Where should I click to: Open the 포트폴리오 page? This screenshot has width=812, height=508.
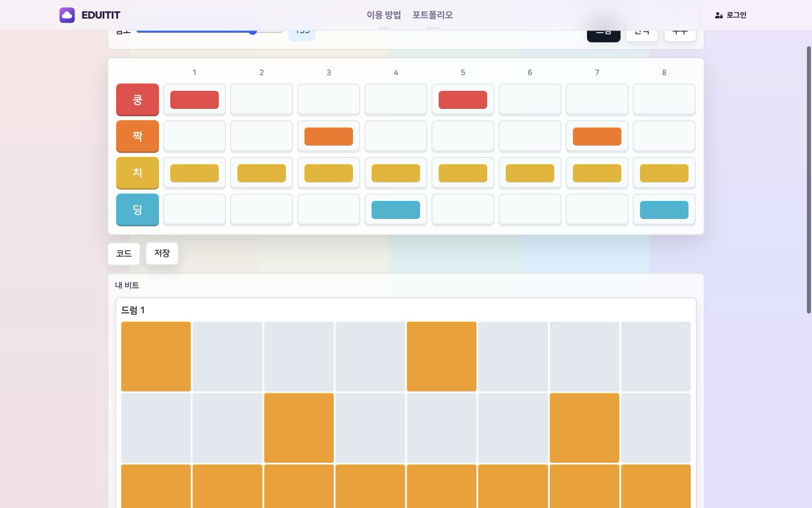pyautogui.click(x=433, y=15)
